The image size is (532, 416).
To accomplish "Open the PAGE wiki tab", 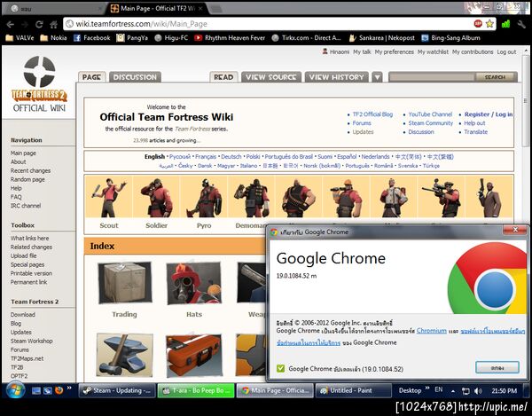I will pos(91,77).
